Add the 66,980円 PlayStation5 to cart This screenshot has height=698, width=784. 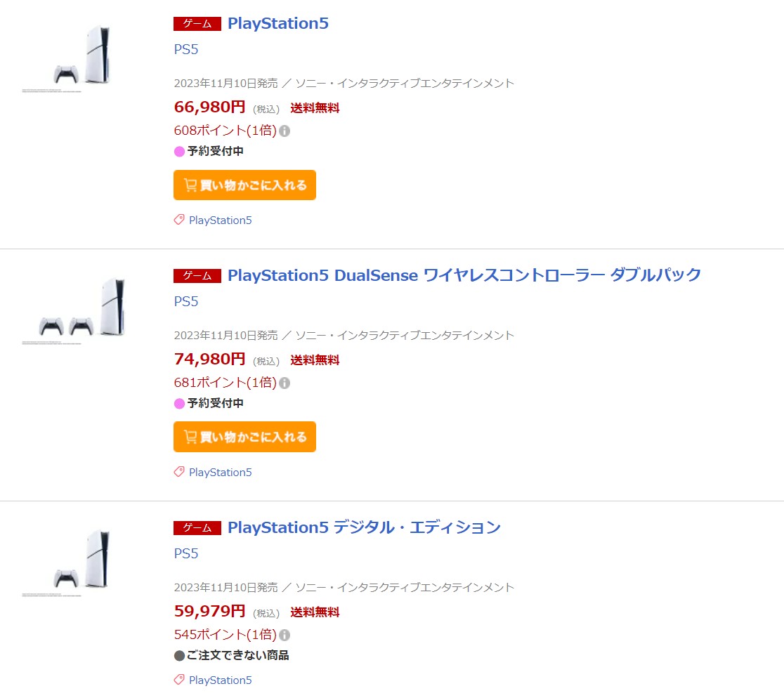244,185
